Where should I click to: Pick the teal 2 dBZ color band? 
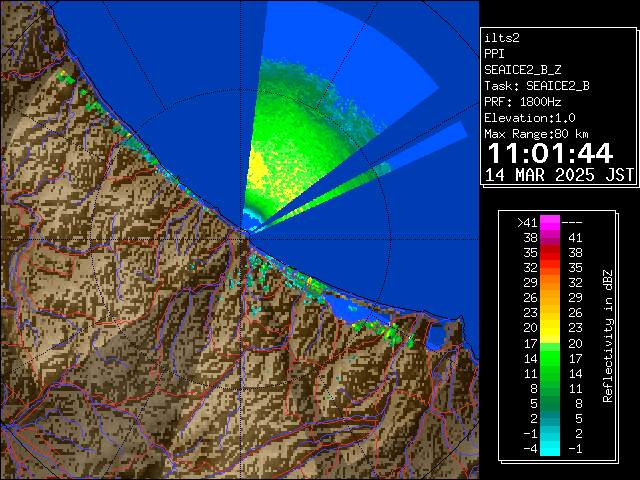(x=550, y=418)
